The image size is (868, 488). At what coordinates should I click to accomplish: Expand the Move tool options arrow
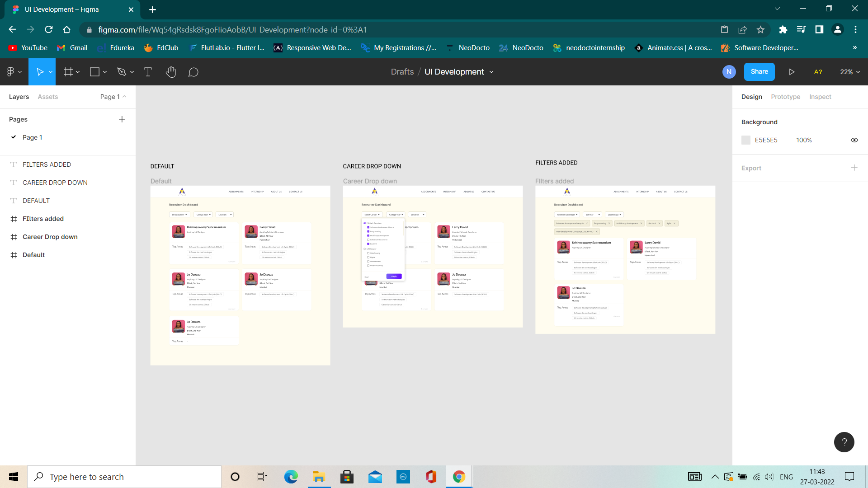51,72
